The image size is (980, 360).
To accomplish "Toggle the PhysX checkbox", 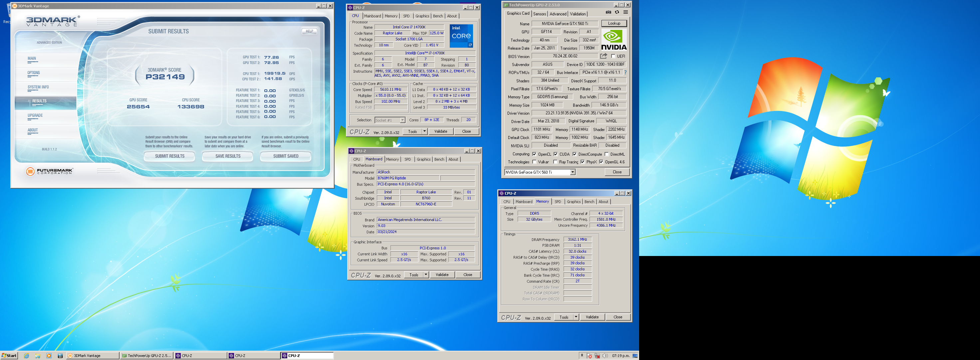I will tap(583, 162).
